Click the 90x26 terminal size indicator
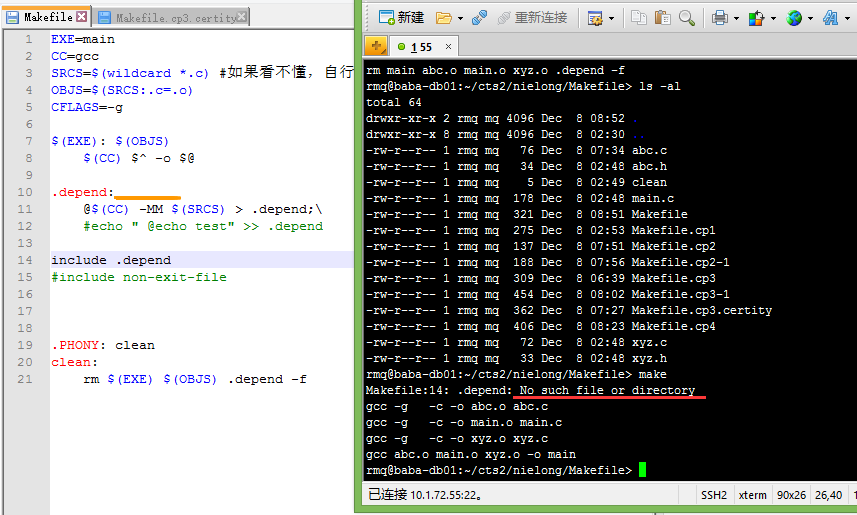The width and height of the screenshot is (857, 515). (x=791, y=495)
